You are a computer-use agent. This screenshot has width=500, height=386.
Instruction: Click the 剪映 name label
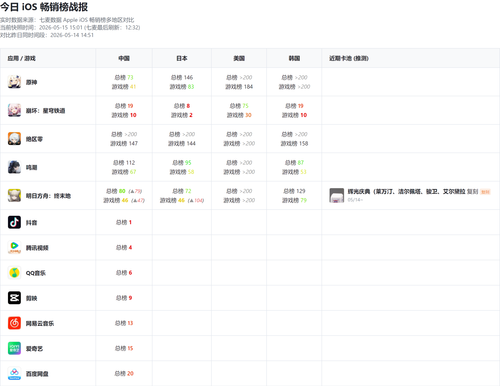click(x=31, y=298)
